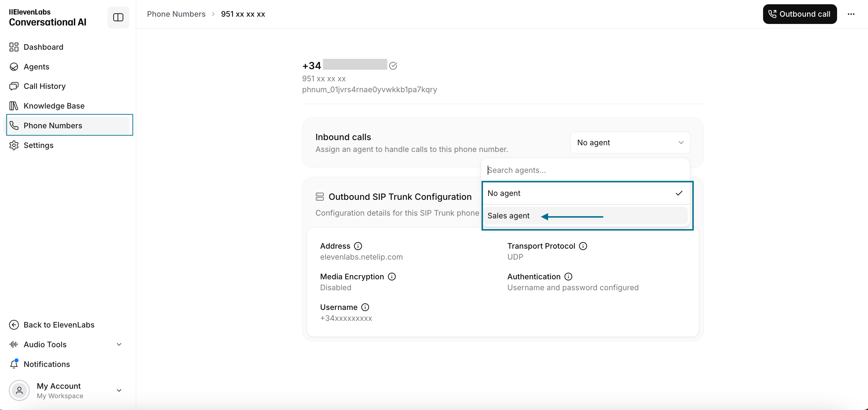Click the Knowledge Base books icon
Screen dimensions: 868x410
[x=14, y=106]
